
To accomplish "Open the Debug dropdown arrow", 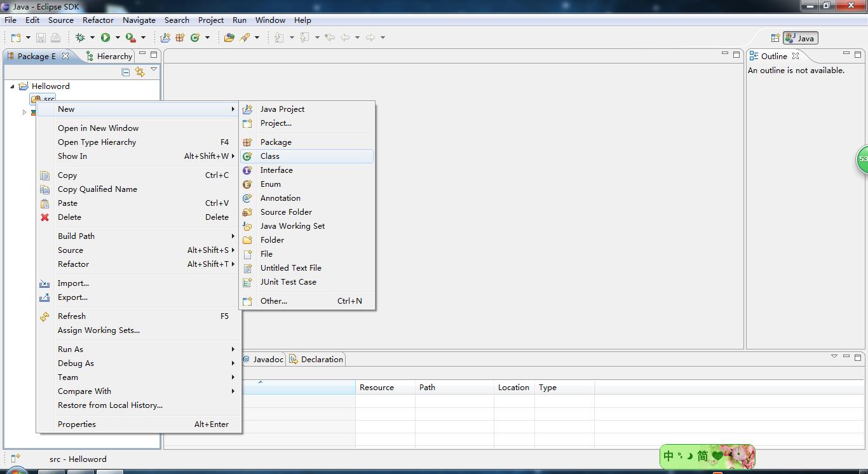I will 92,37.
